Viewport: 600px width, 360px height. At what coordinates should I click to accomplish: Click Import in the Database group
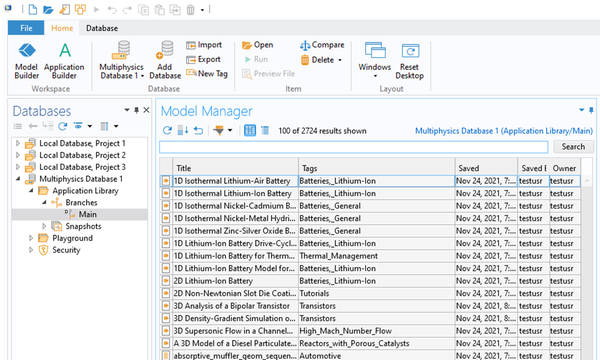pyautogui.click(x=204, y=45)
